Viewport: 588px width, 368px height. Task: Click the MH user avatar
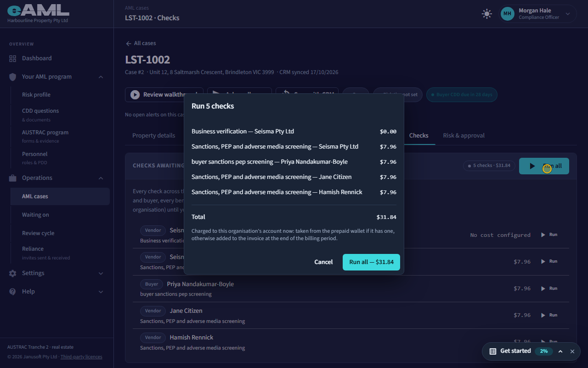point(507,14)
